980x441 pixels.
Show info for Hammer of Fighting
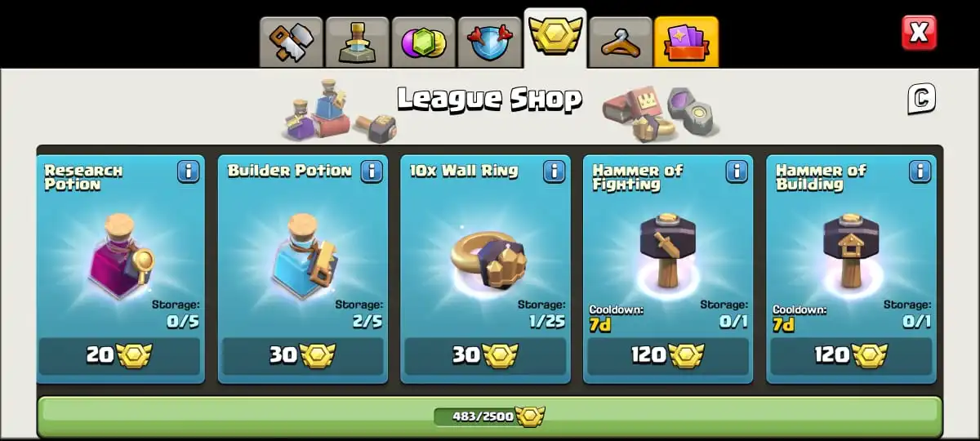(737, 171)
